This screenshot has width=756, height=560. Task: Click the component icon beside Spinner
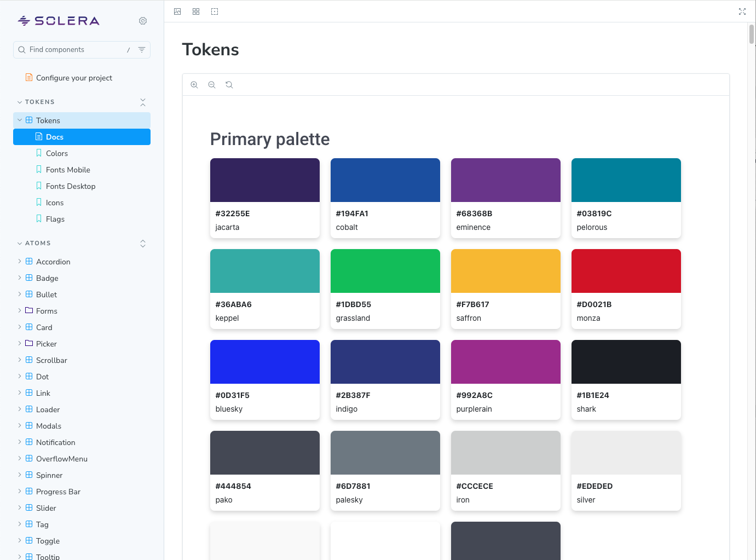[x=29, y=475]
